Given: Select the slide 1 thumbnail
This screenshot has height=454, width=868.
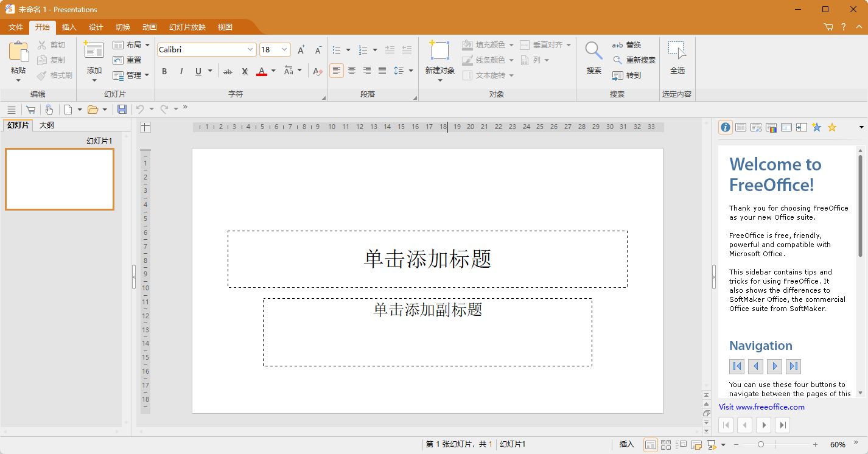Looking at the screenshot, I should tap(60, 180).
